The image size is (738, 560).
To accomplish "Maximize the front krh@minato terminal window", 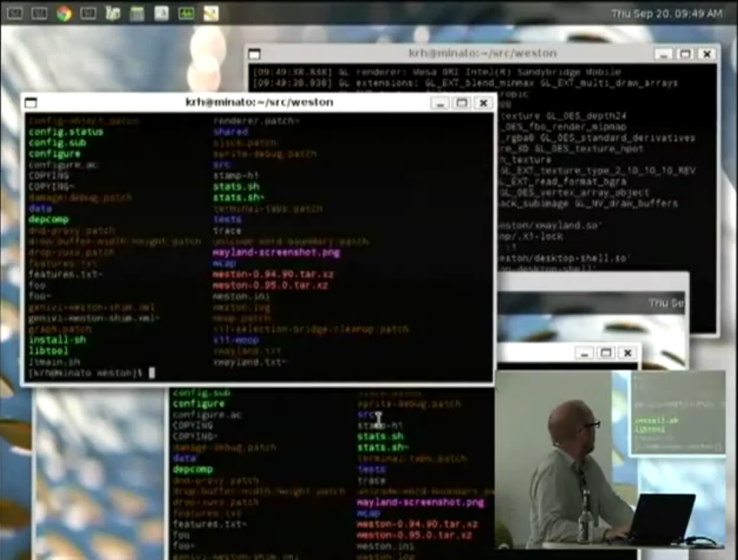I will [x=461, y=103].
